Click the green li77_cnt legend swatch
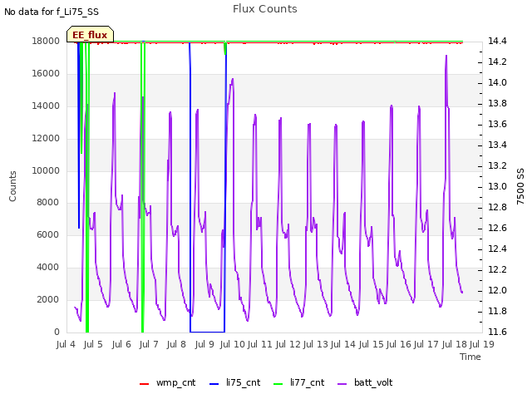The image size is (532, 399). (278, 384)
